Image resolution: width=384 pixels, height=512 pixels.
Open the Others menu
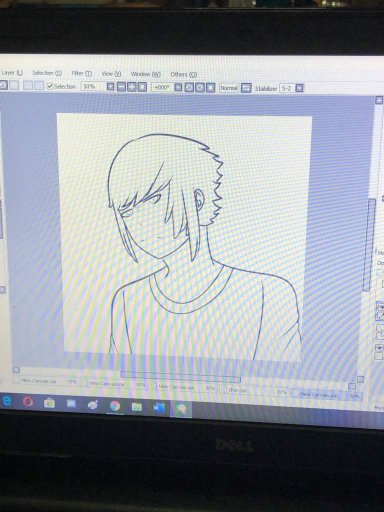pyautogui.click(x=184, y=74)
